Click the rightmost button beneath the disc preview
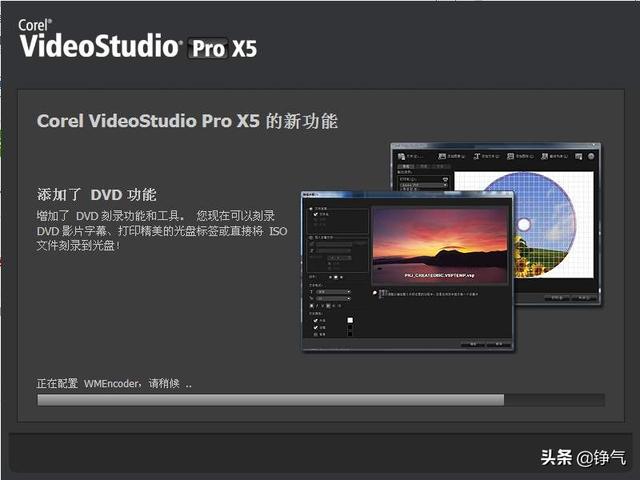 click(580, 298)
